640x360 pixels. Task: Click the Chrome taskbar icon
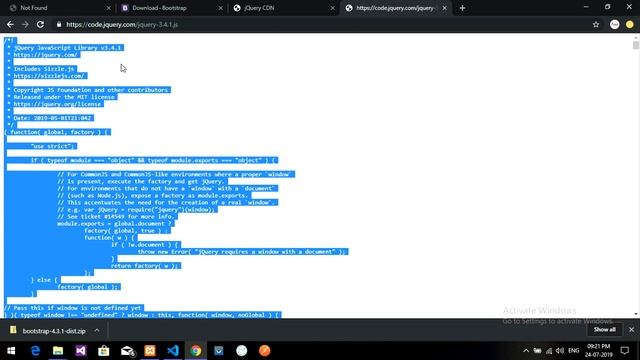(x=196, y=351)
